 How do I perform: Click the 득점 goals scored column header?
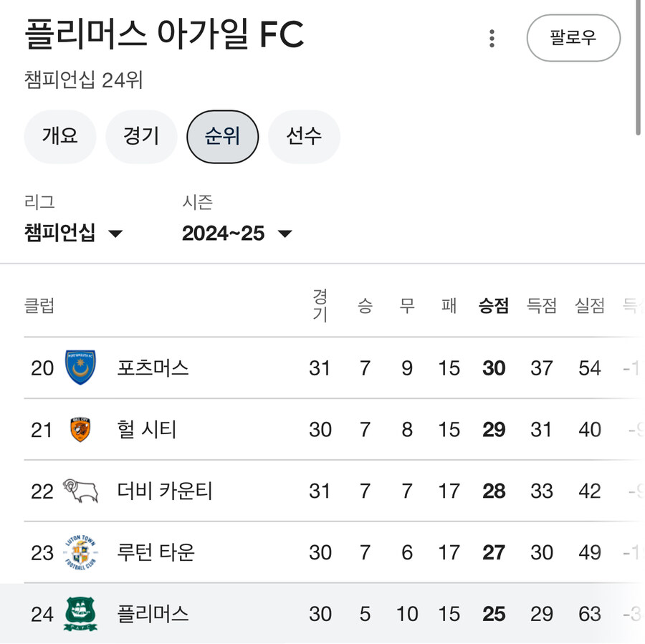pyautogui.click(x=542, y=305)
